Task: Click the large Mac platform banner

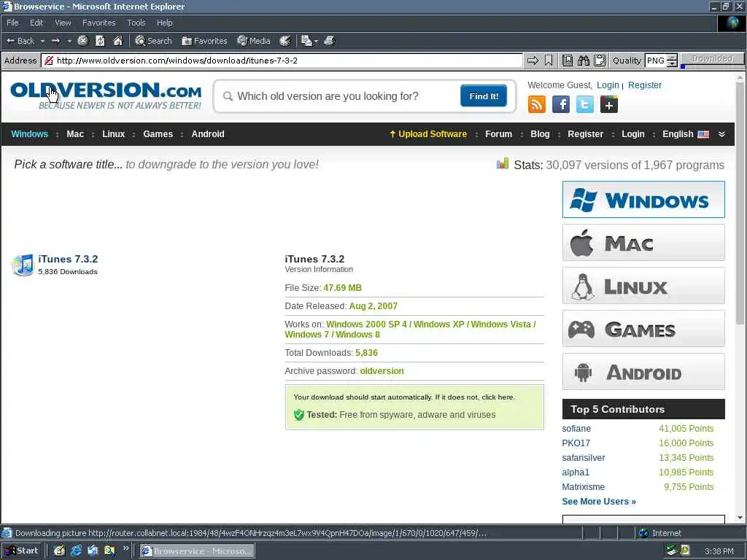Action: point(643,243)
